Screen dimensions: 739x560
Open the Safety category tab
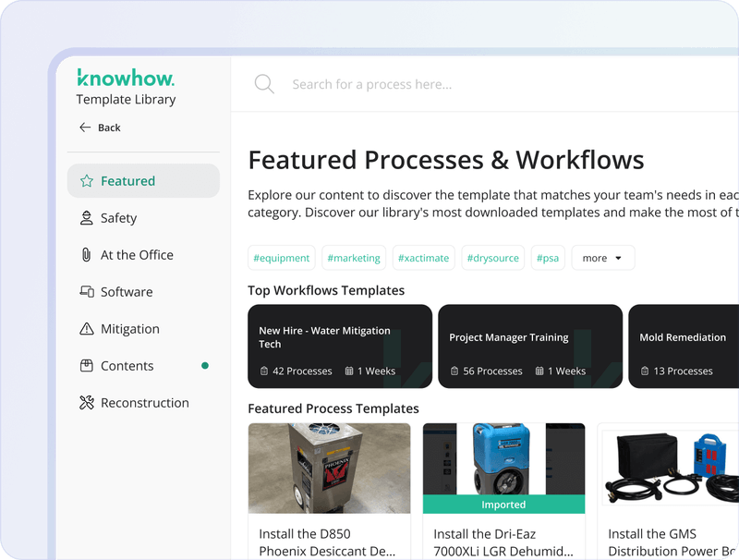118,218
